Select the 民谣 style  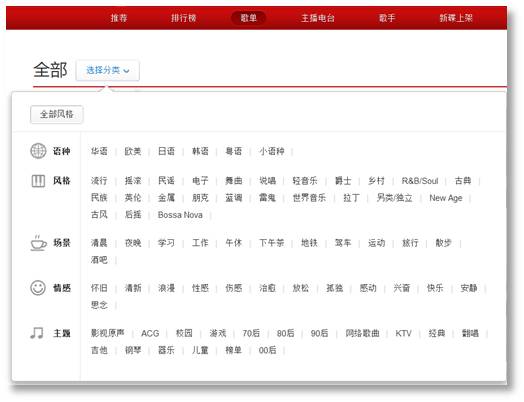point(166,181)
